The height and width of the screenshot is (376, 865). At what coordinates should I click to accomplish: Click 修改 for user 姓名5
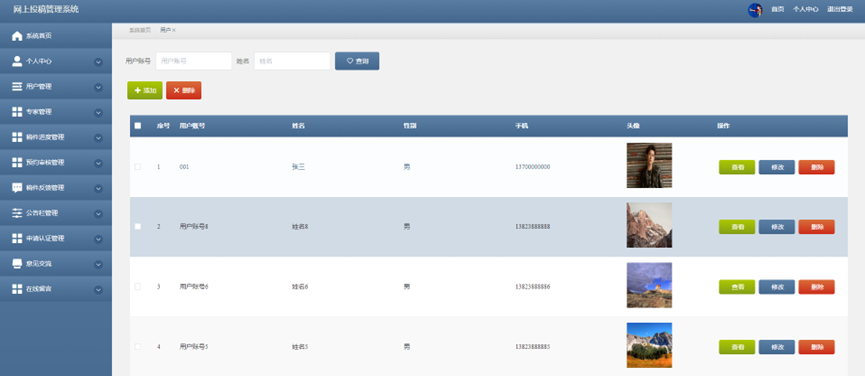click(777, 347)
